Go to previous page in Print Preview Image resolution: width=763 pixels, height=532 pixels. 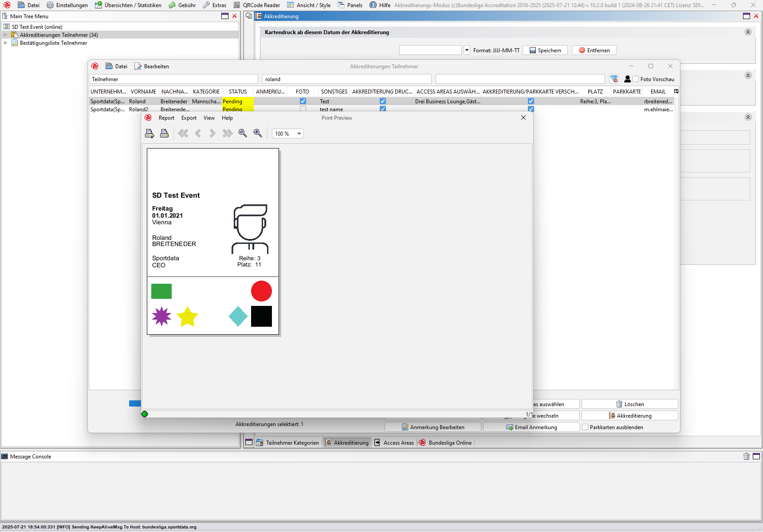point(198,133)
